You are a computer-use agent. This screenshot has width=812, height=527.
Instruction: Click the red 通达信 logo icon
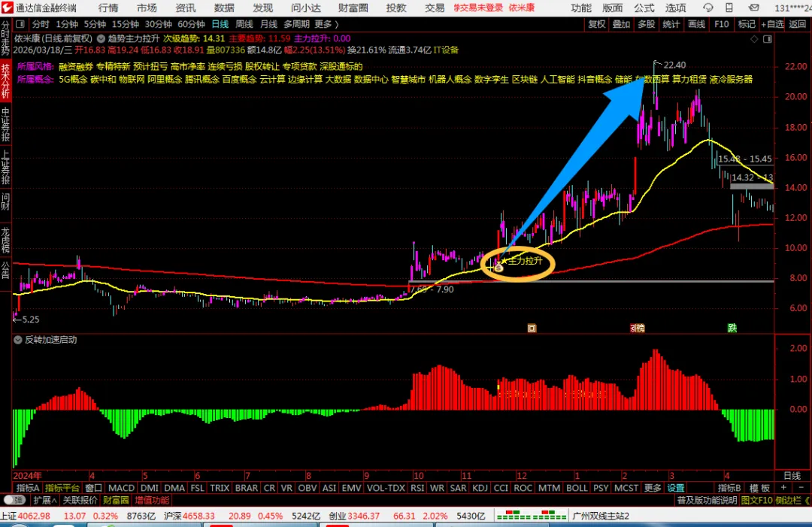7,8
